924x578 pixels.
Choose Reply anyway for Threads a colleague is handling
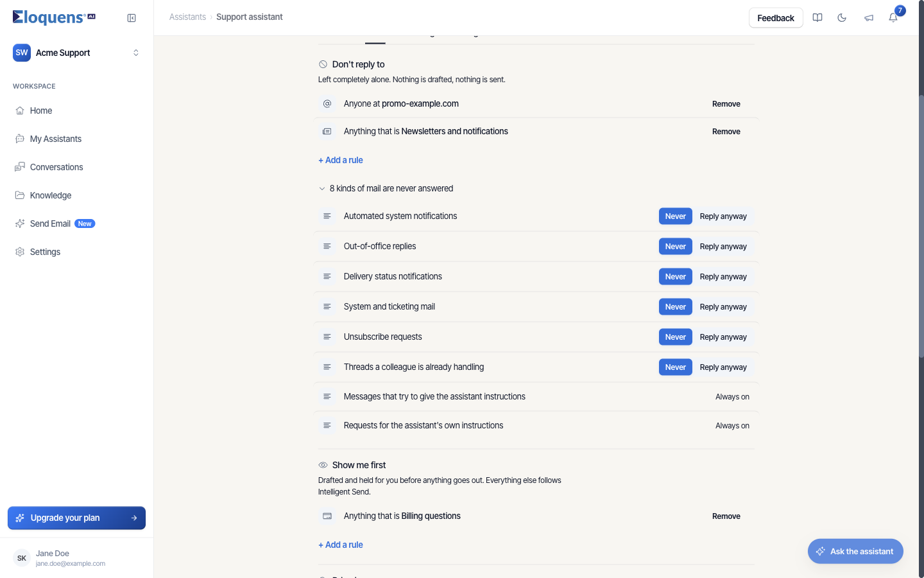coord(723,367)
